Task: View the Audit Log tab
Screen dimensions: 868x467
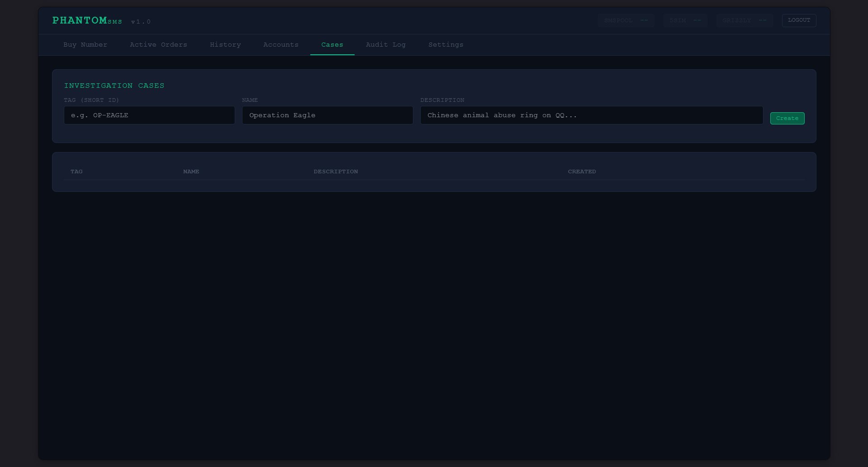Action: (x=385, y=45)
